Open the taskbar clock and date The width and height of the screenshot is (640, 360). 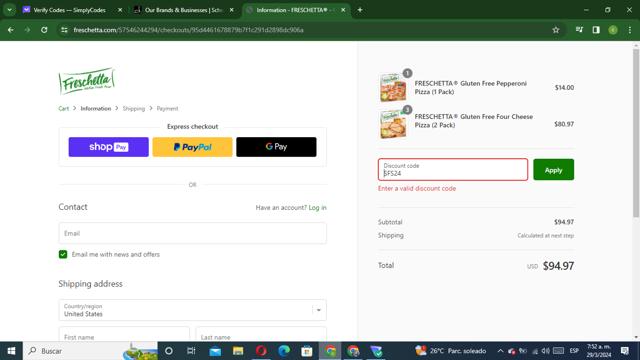[599, 351]
